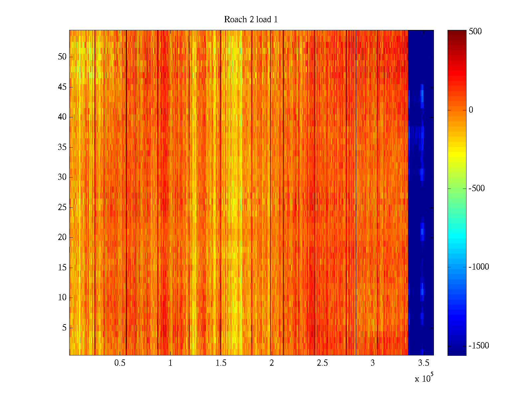The height and width of the screenshot is (399, 532).
Task: Click the y-axis tick label 5
Action: pos(64,328)
